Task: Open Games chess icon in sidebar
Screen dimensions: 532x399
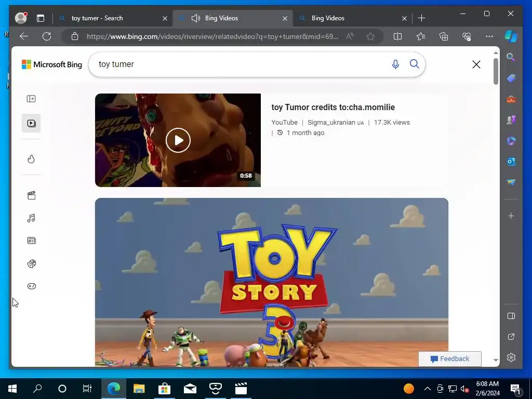Action: click(511, 120)
